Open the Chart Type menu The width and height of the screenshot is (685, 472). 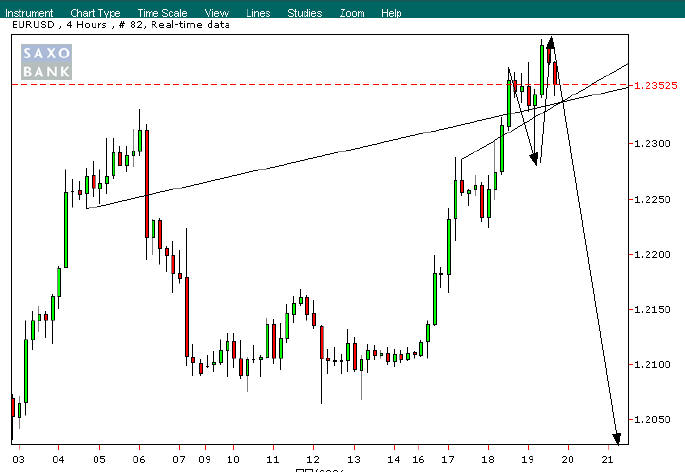(95, 13)
